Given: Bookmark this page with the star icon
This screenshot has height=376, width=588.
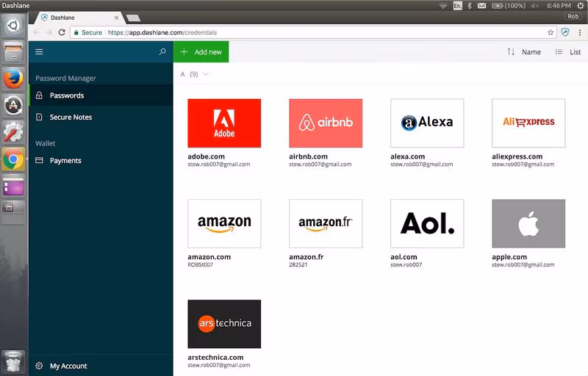Looking at the screenshot, I should tap(550, 32).
